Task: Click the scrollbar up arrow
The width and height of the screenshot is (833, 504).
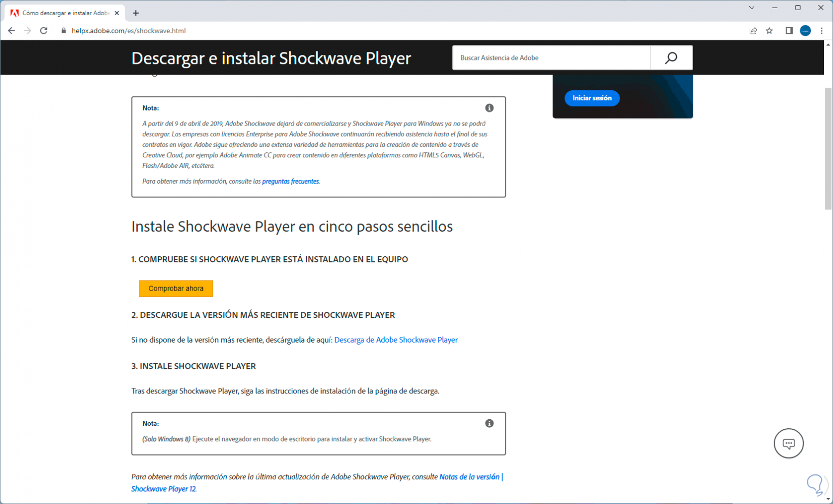Action: (x=828, y=44)
